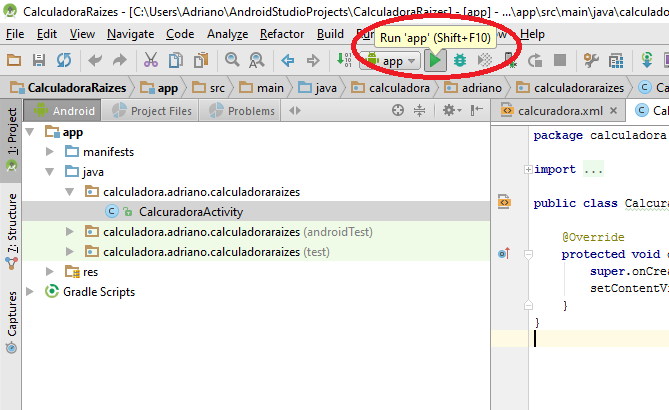
Task: Expand the Gradle Scripts arrow
Action: point(30,291)
